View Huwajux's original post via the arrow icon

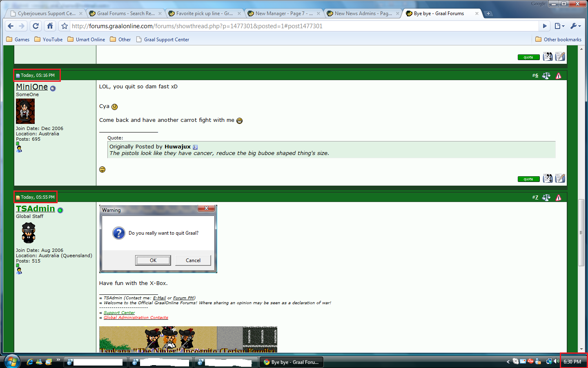tap(195, 147)
